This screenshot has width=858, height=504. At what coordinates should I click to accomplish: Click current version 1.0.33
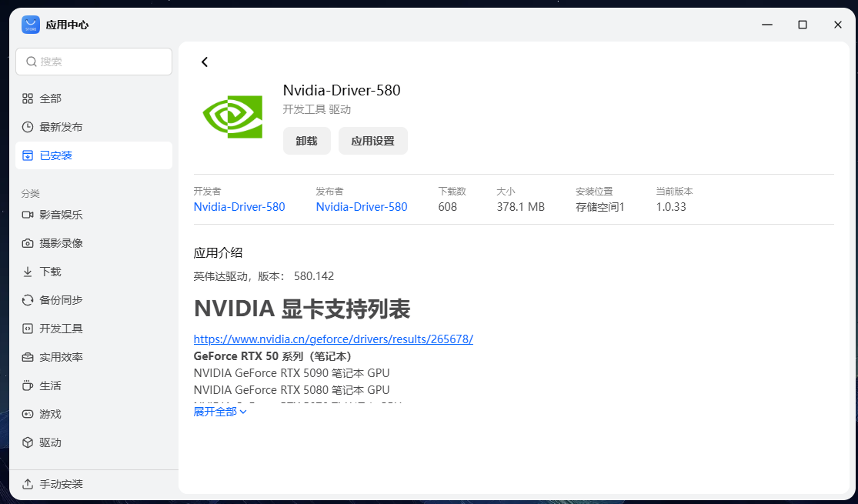pos(671,207)
